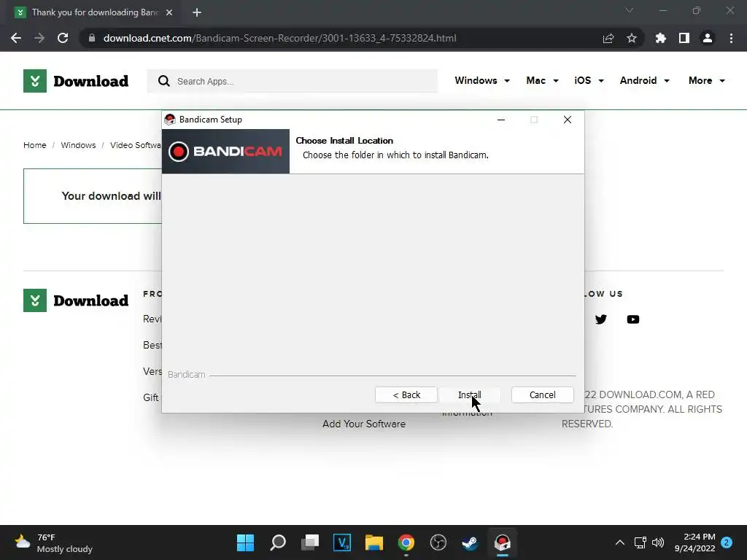
Task: Open Chrome extensions puzzle icon
Action: 661,38
